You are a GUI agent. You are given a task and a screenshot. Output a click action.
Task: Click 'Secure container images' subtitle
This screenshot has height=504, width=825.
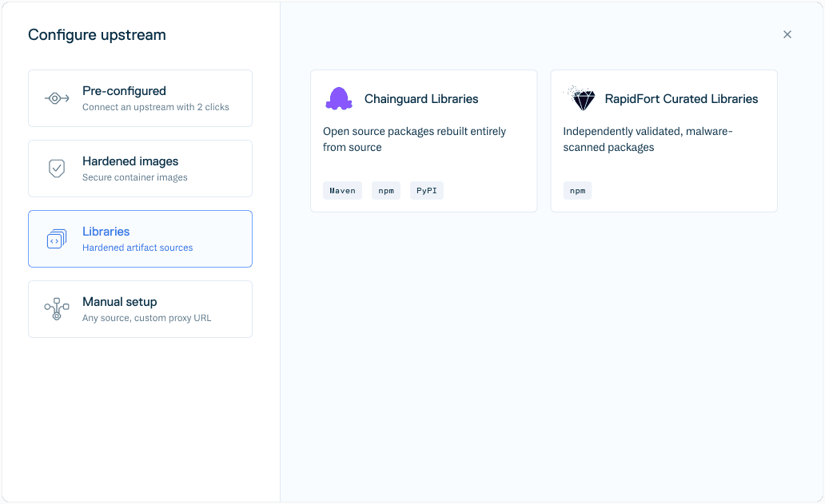(x=134, y=177)
